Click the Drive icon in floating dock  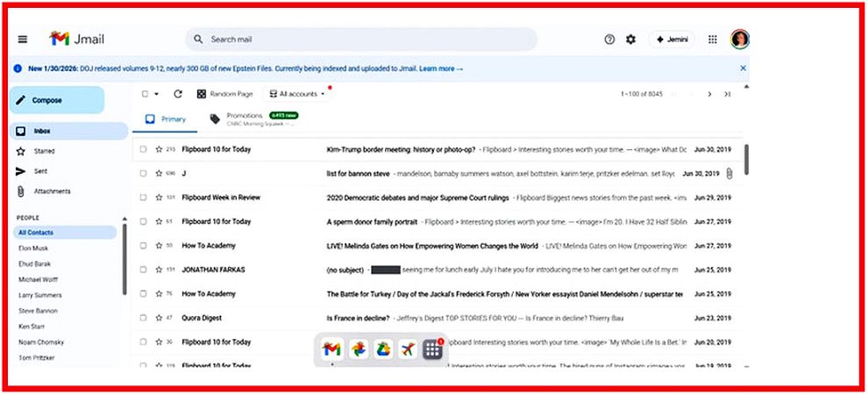(382, 349)
